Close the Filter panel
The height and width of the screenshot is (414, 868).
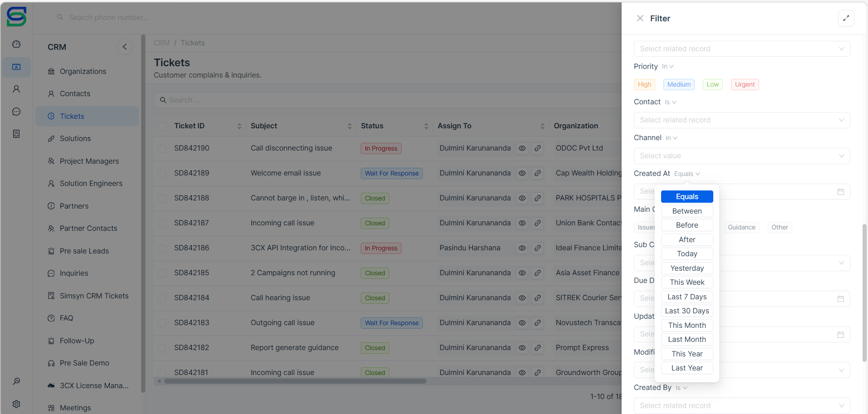point(640,18)
